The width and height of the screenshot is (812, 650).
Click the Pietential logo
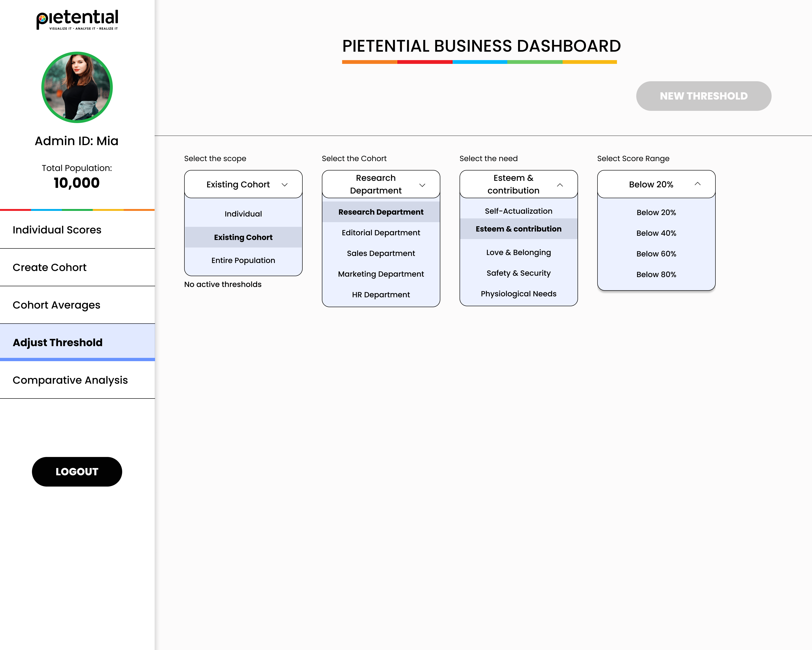click(x=77, y=19)
